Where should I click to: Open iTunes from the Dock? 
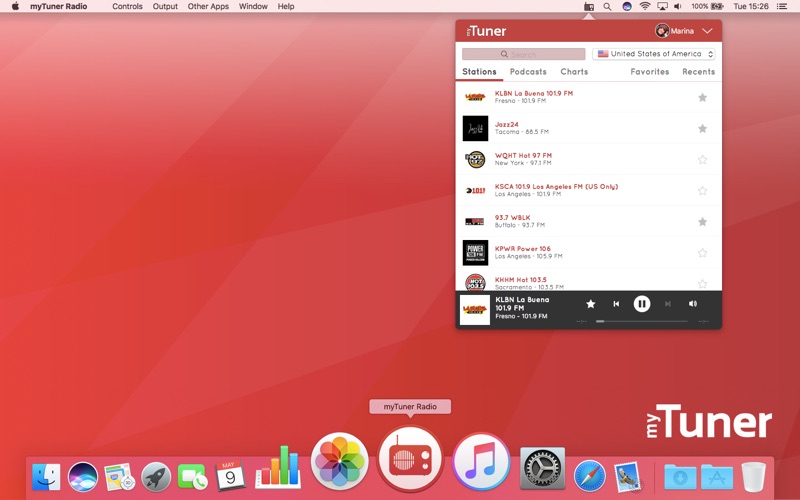pos(481,461)
